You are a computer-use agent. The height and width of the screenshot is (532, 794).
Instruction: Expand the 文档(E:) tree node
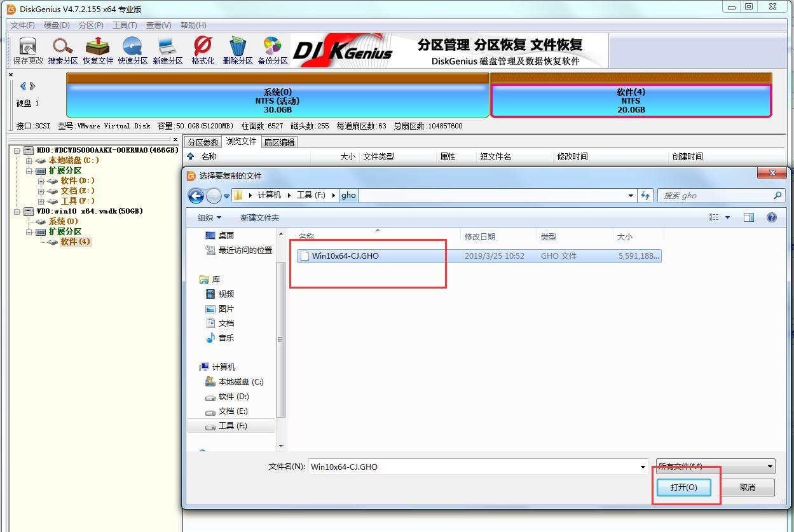[x=41, y=191]
